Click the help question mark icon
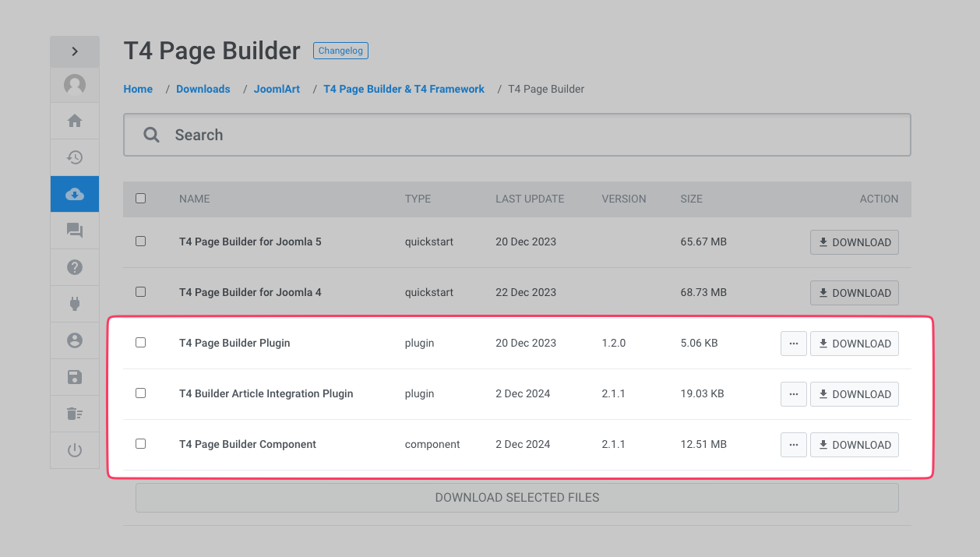Viewport: 980px width, 557px height. [x=75, y=267]
